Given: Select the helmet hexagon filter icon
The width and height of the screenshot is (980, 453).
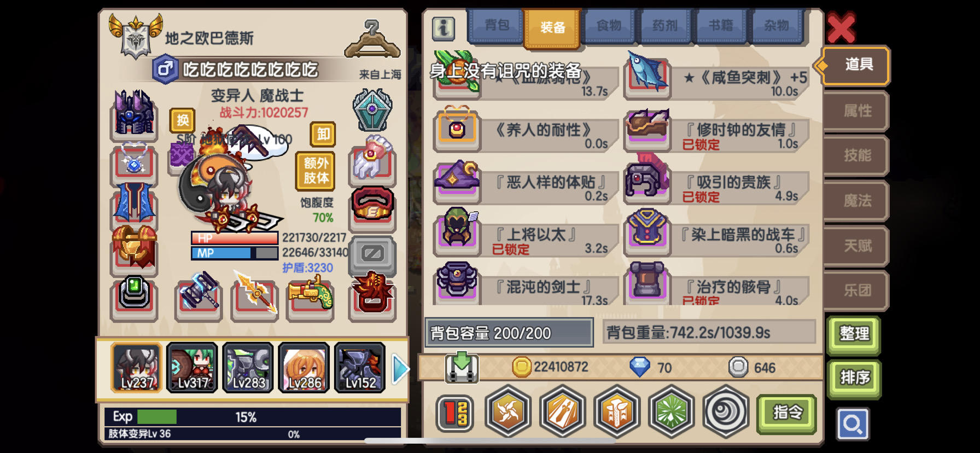Looking at the screenshot, I should click(617, 411).
